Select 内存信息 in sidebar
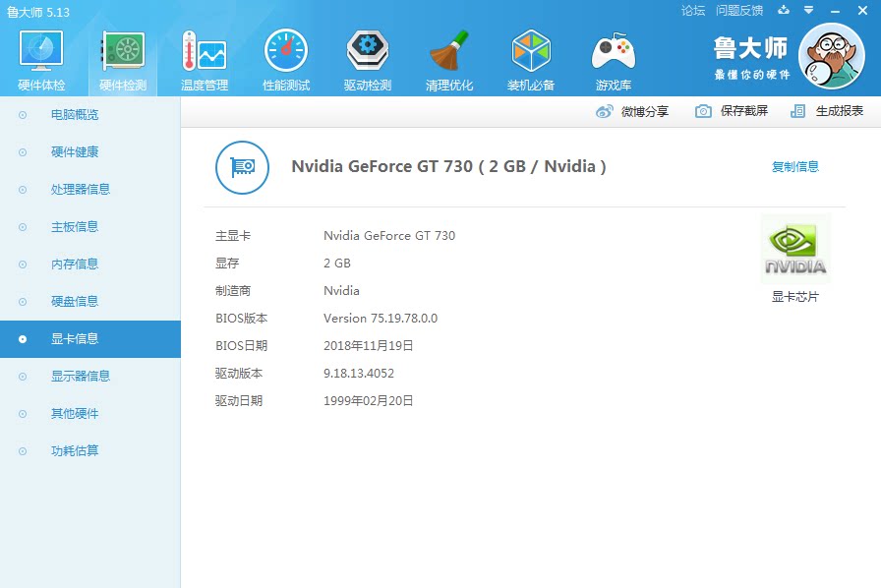Screen dimensions: 881x588 (90, 265)
